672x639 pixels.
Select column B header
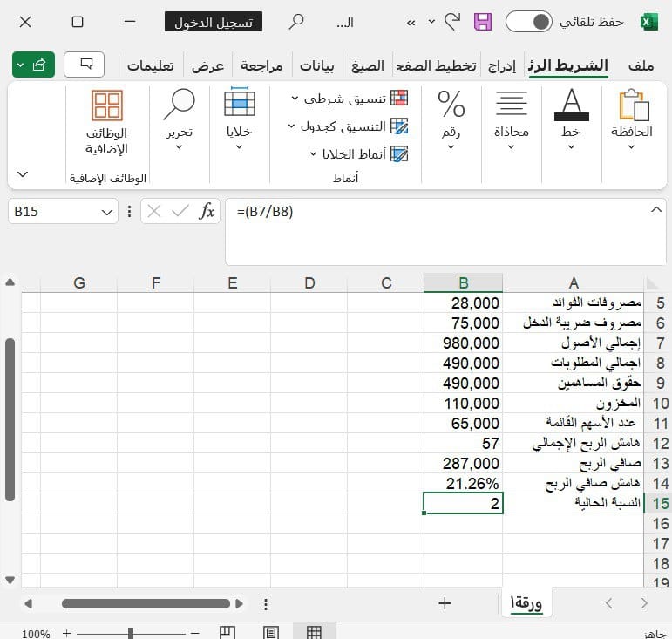(x=464, y=282)
